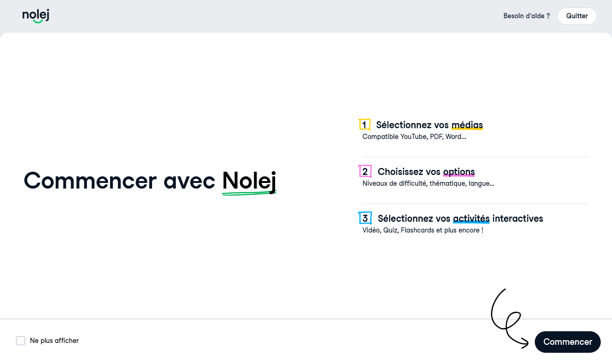Select the Choisissez vos options heading
The width and height of the screenshot is (612, 364).
[426, 172]
